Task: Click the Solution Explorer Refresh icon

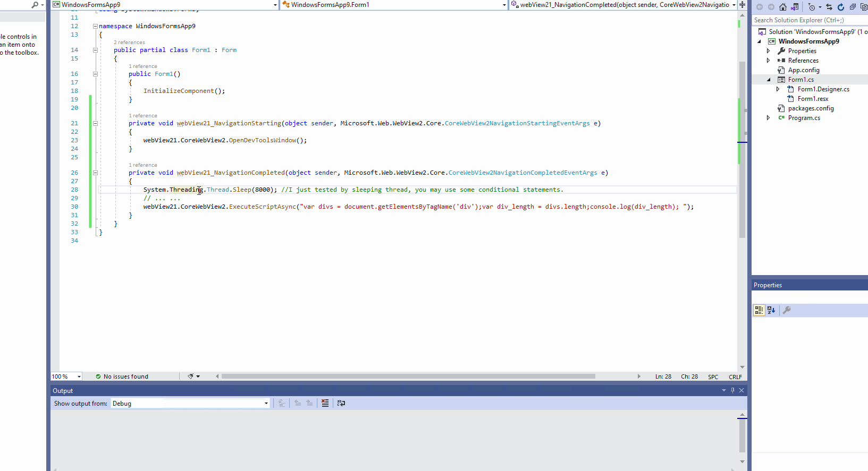Action: [841, 7]
